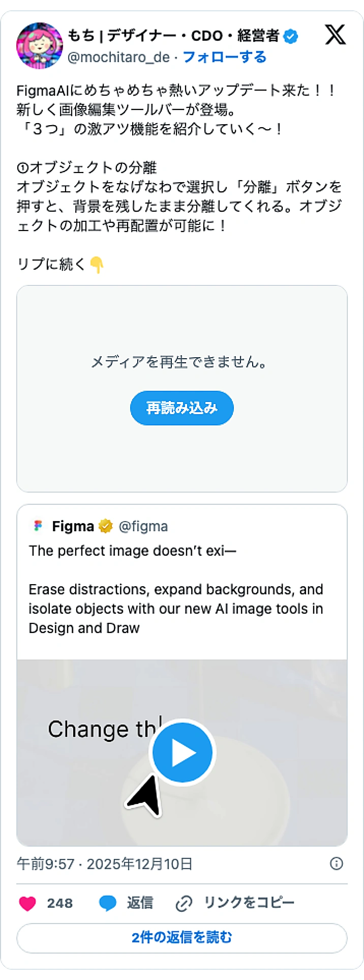Click 再読み込み to reload the media
The width and height of the screenshot is (364, 980).
pos(181,408)
